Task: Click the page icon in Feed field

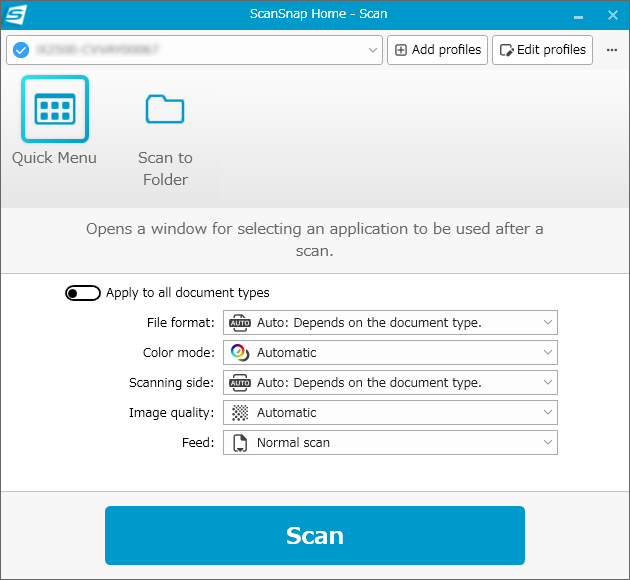Action: click(240, 443)
